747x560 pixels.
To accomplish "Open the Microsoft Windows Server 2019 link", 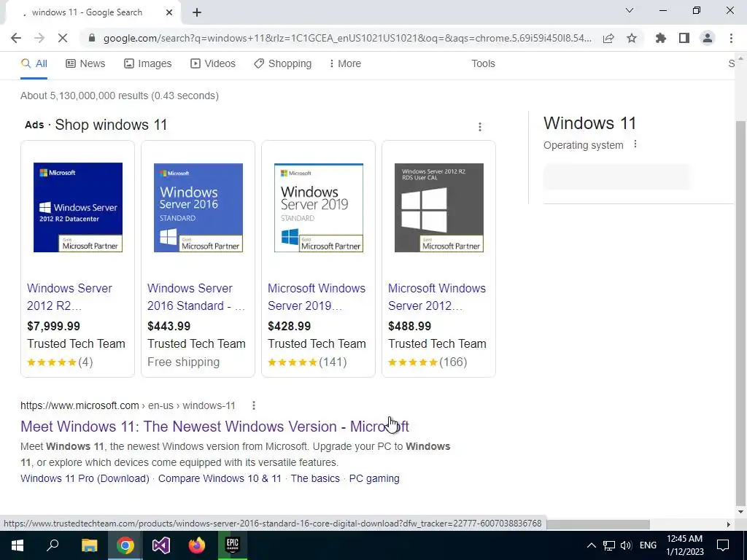I will (x=317, y=297).
